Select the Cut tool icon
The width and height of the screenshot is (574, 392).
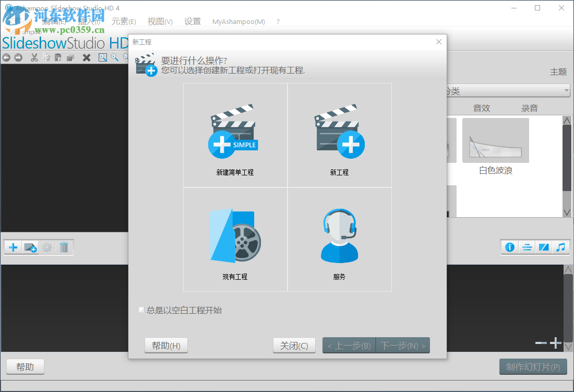34,57
